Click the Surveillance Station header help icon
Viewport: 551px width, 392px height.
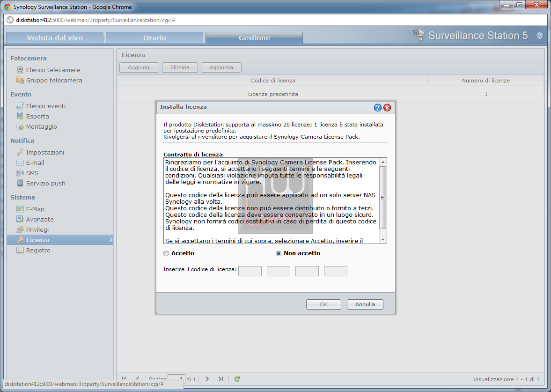pos(540,36)
